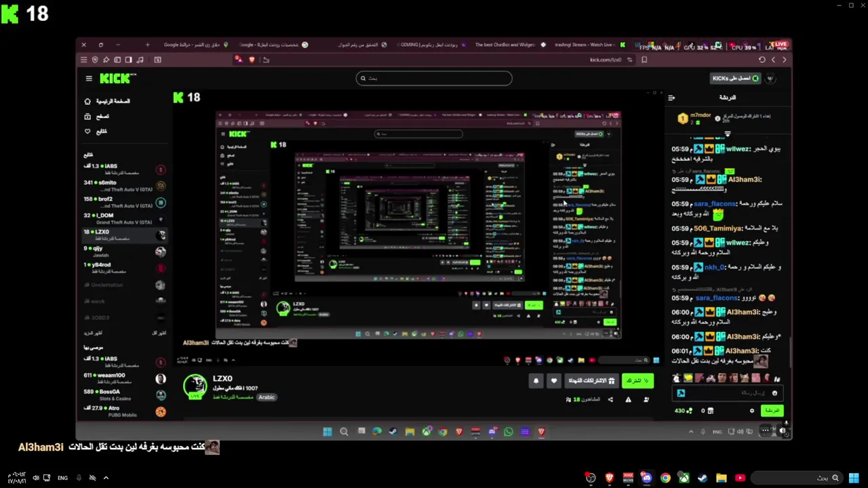Image resolution: width=868 pixels, height=488 pixels.
Task: Click the LZX0 channel avatar below the stream
Action: coord(195,386)
